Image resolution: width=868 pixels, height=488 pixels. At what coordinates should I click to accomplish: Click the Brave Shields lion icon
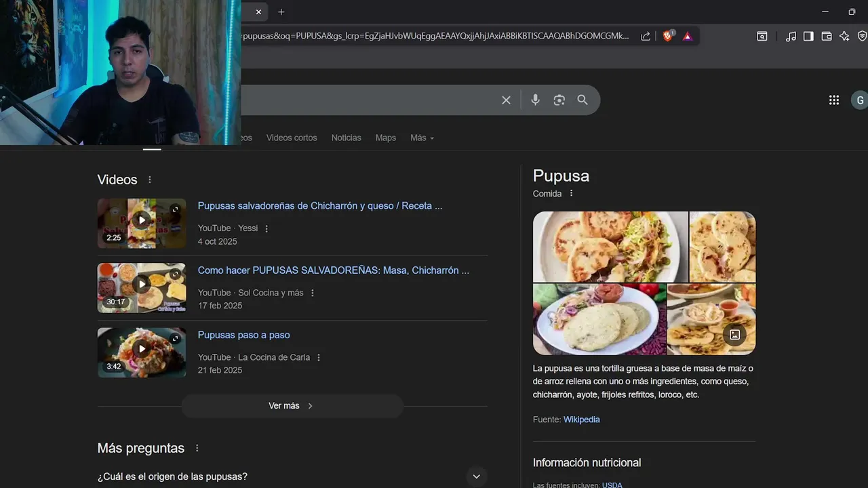click(668, 36)
